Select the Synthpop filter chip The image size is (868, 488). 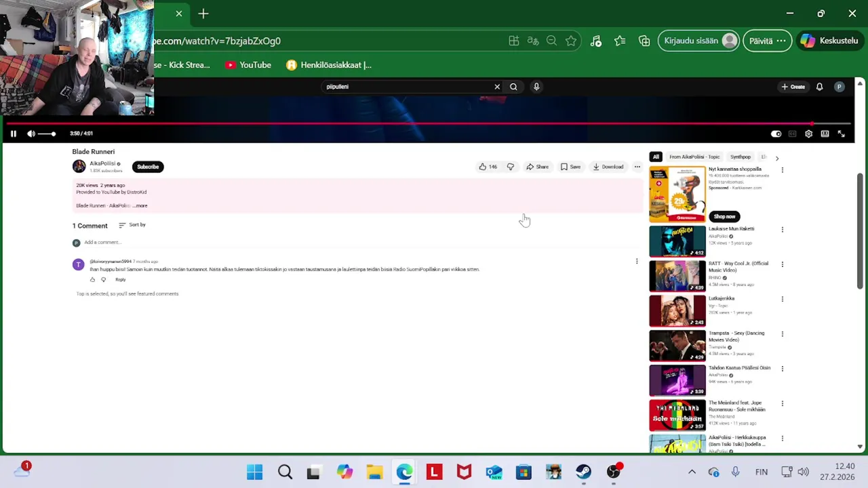point(741,157)
